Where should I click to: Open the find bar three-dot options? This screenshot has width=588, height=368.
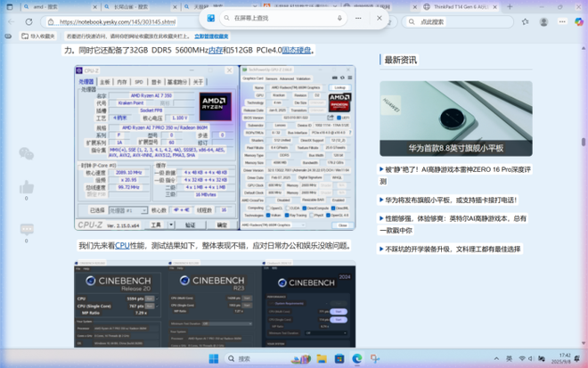click(359, 18)
